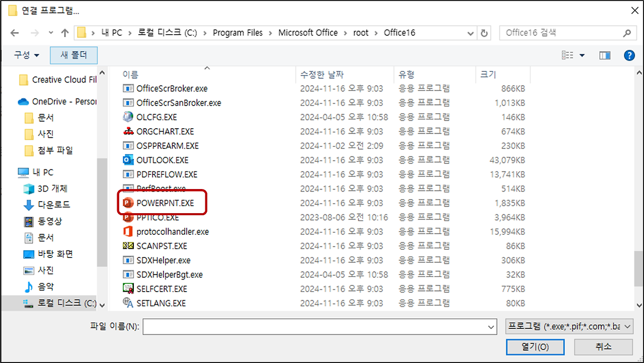Go back with the left arrow
The width and height of the screenshot is (644, 363).
[15, 33]
